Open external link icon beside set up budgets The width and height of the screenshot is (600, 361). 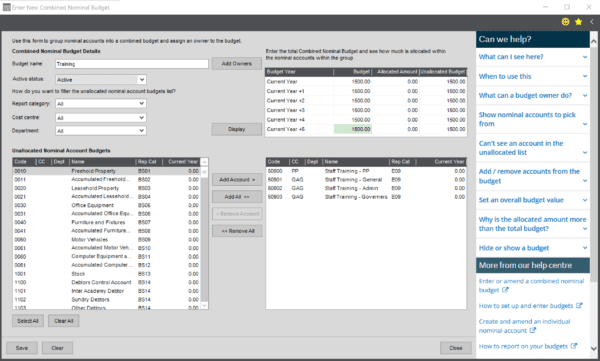579,305
